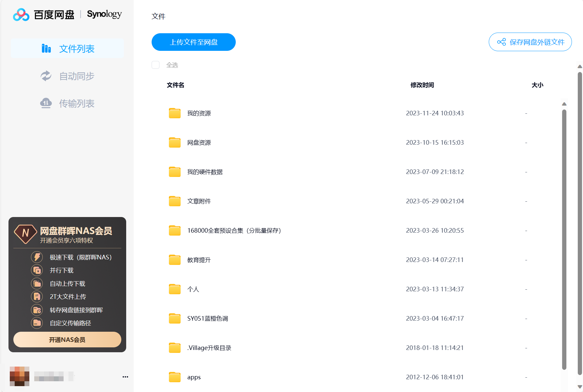
Task: Click the 并行下载 feature icon
Action: point(37,270)
